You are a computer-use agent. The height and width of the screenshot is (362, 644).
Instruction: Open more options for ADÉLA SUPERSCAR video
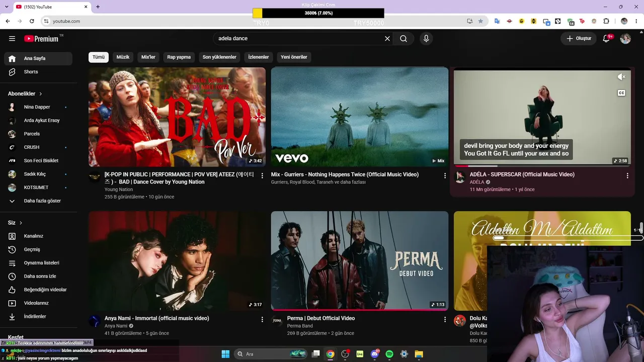point(627,175)
